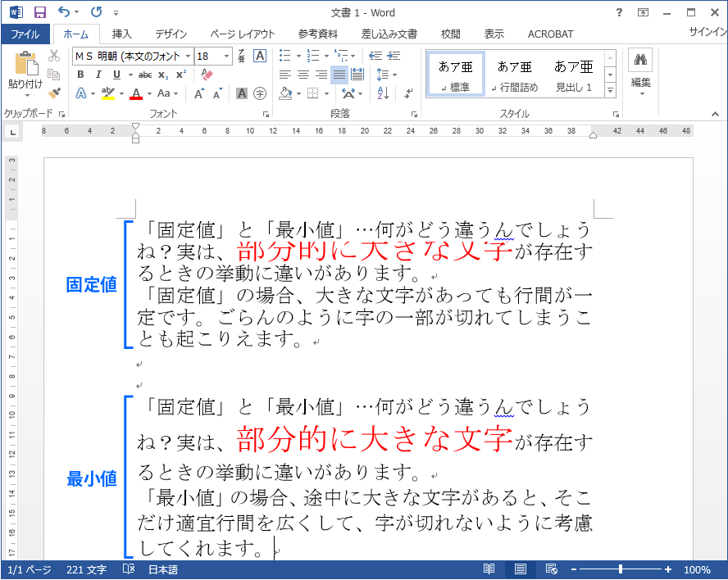Click the Center alignment icon
728x580 pixels.
[x=303, y=75]
